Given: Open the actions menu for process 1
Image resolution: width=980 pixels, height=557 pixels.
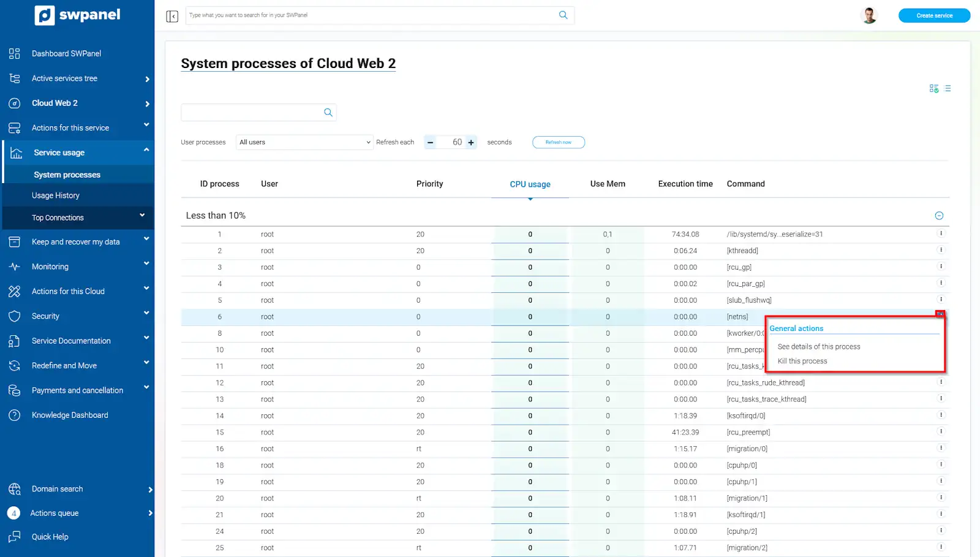Looking at the screenshot, I should 941,233.
